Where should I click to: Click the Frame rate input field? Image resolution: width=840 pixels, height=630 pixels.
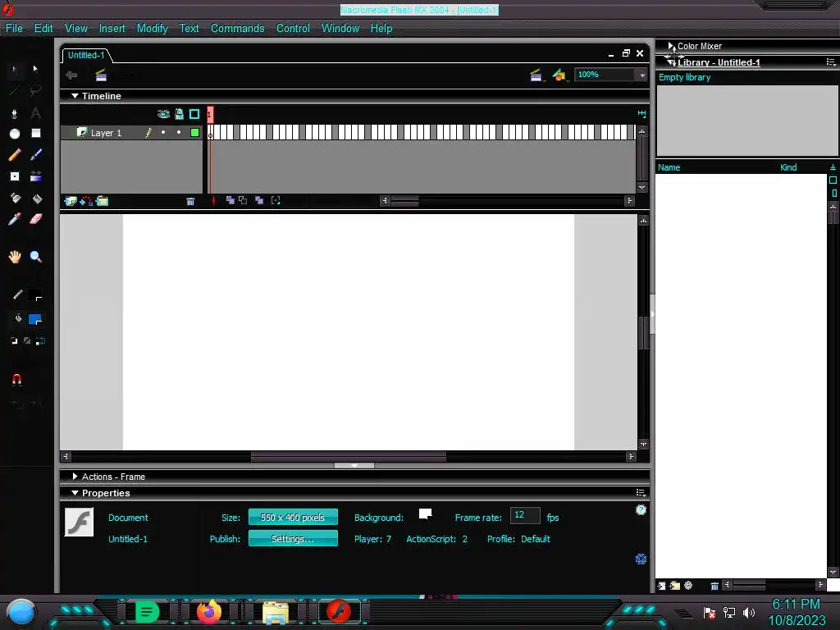(x=524, y=515)
